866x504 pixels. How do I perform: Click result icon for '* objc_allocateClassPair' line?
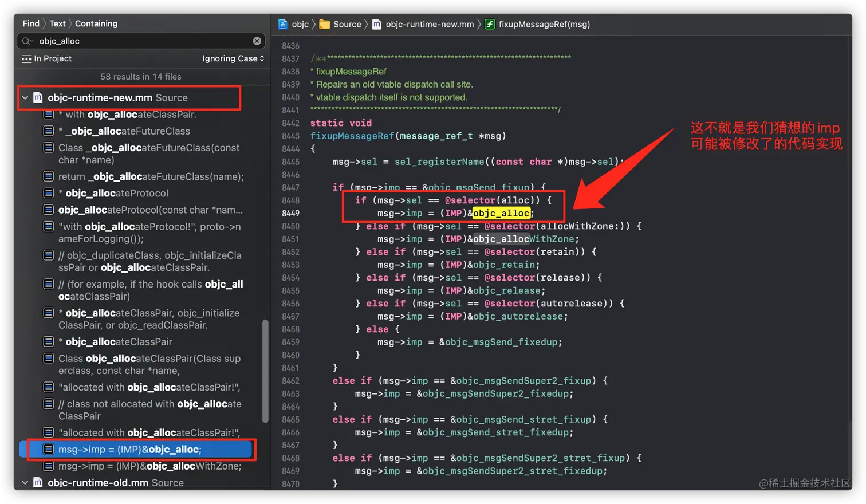click(x=49, y=341)
